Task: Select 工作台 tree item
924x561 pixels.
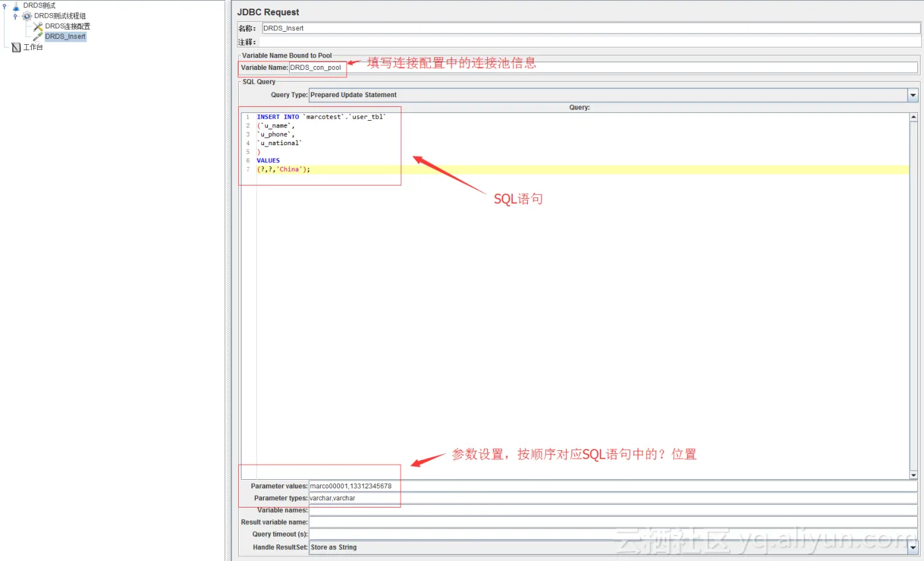Action: click(33, 47)
